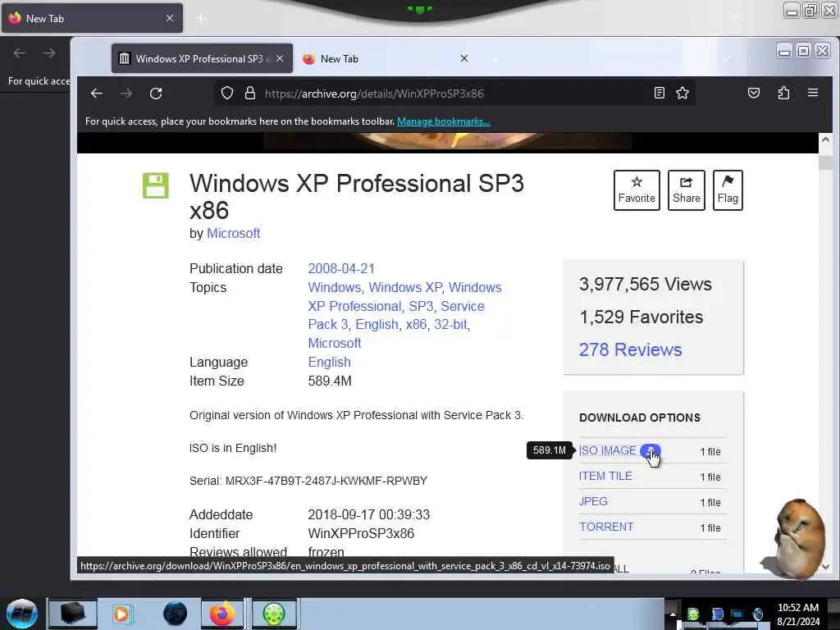This screenshot has height=630, width=840.
Task: Open the ITEM TILE download link
Action: [605, 476]
